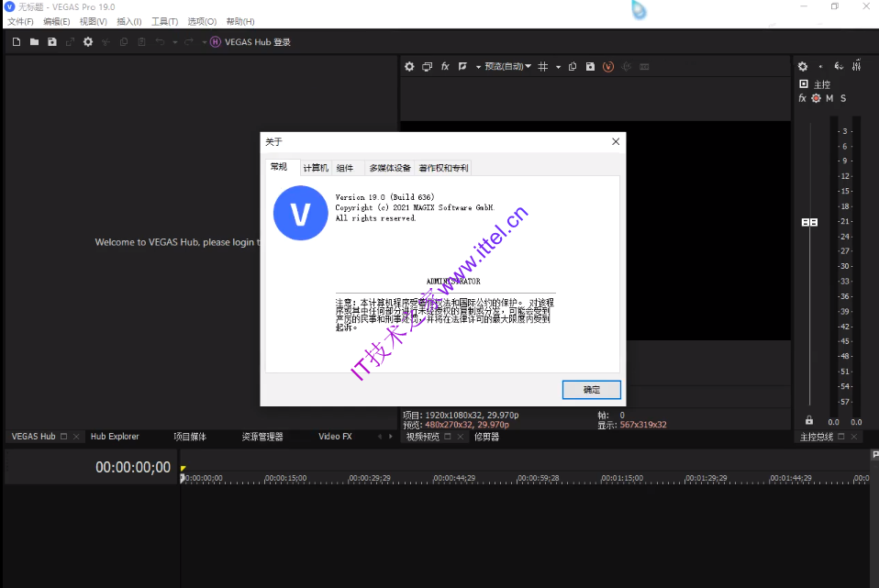Toggle Mute (M) on the master bus
The height and width of the screenshot is (588, 879).
(829, 99)
